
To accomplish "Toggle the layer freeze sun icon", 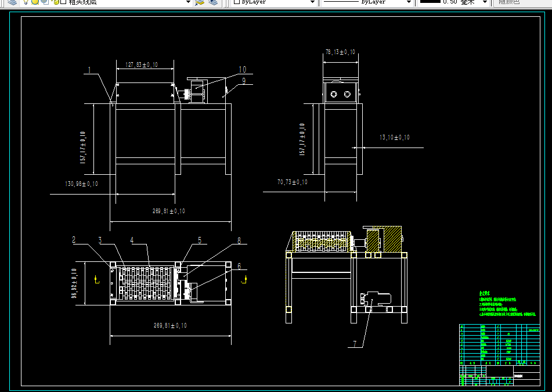I will (x=35, y=2).
